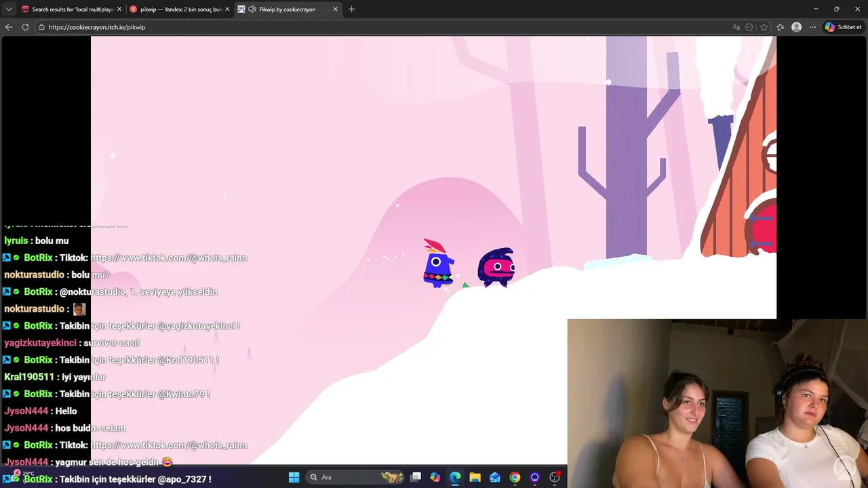Open the translate page icon

tap(736, 27)
